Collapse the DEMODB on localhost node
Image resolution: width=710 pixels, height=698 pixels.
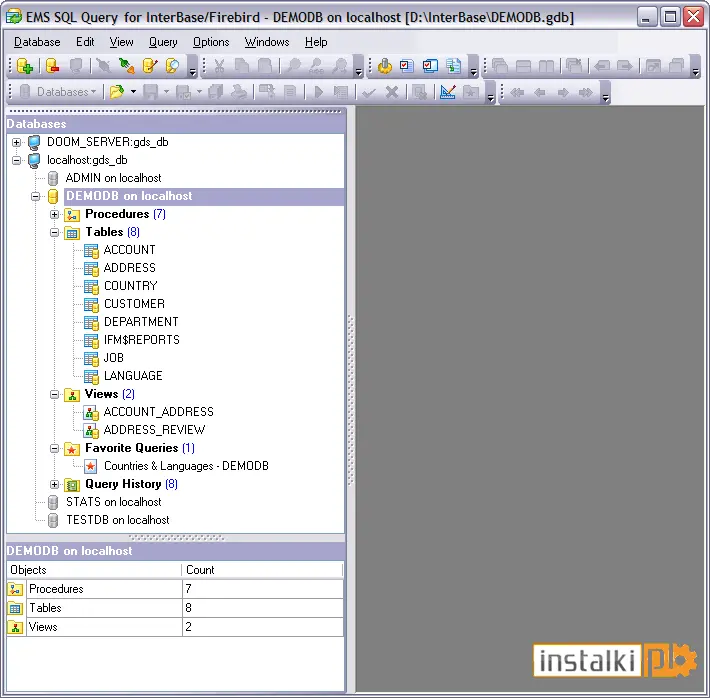tap(35, 197)
